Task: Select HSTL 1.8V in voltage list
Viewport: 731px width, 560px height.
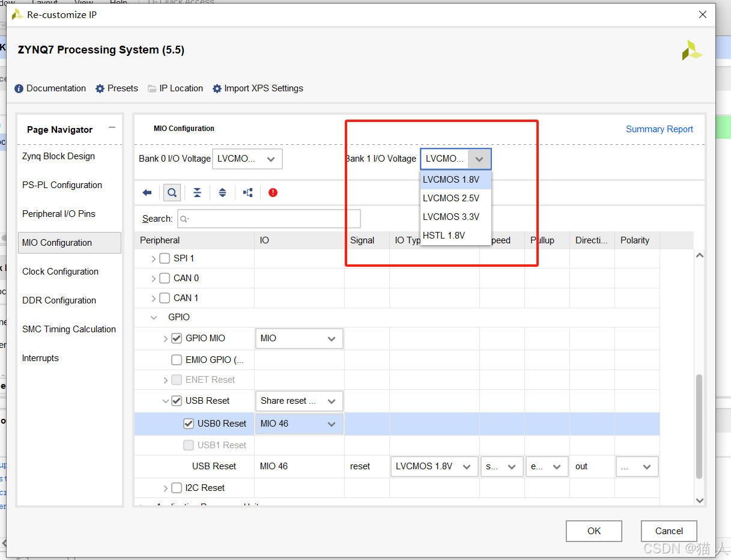Action: click(x=456, y=236)
